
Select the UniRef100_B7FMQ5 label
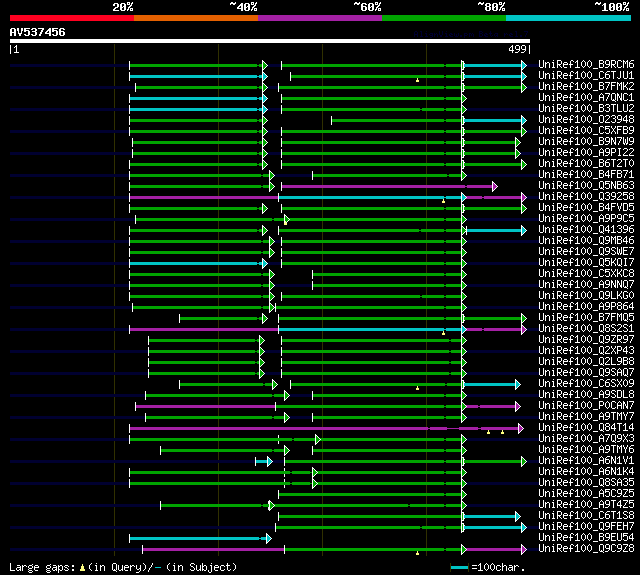coord(586,318)
